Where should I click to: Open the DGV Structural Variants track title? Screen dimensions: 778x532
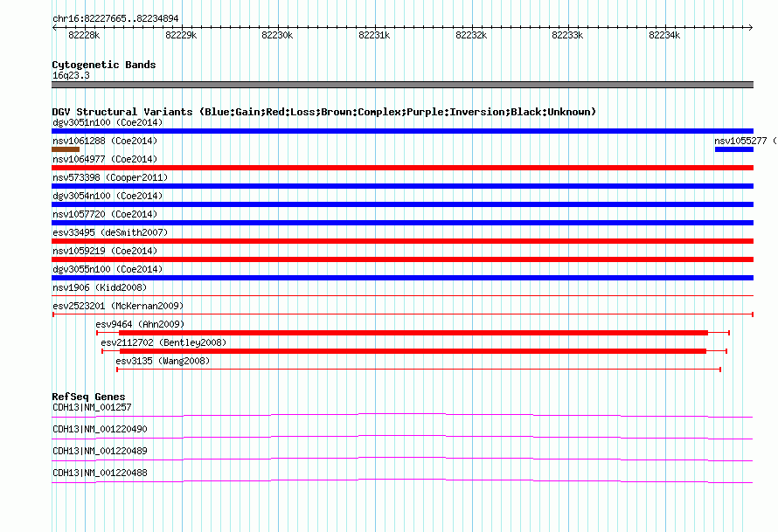(324, 112)
